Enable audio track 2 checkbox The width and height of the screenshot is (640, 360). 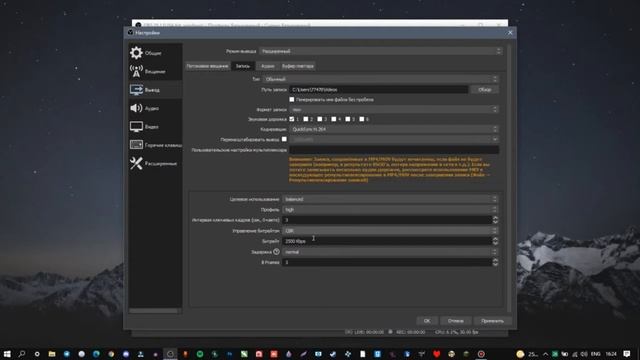305,119
